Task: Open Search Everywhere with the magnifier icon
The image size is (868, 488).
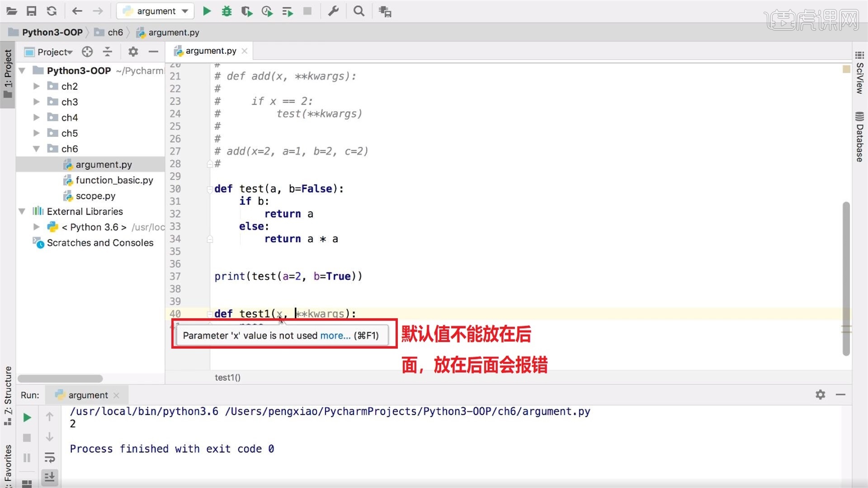Action: click(359, 11)
